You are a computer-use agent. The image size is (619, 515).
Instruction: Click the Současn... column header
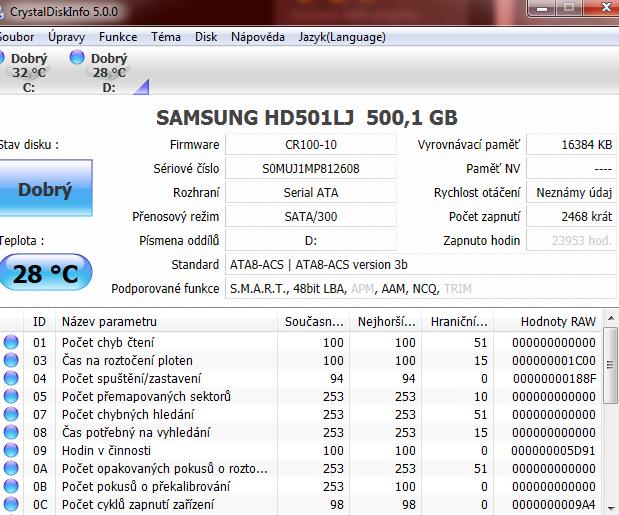[314, 322]
